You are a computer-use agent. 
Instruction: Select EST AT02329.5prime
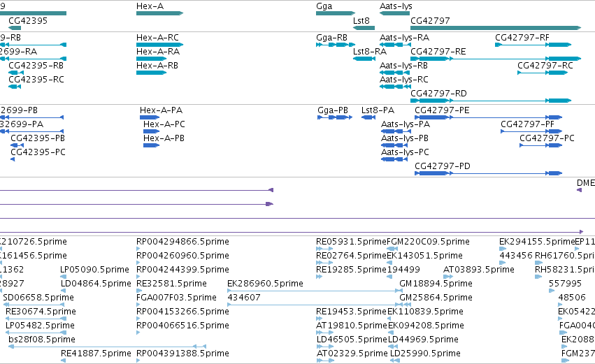tap(352, 354)
